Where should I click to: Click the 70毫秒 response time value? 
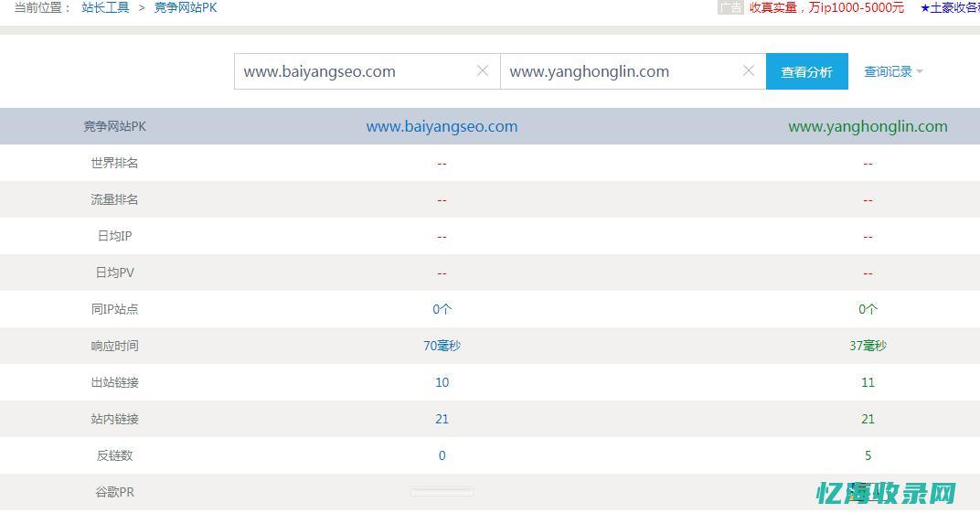(x=442, y=346)
